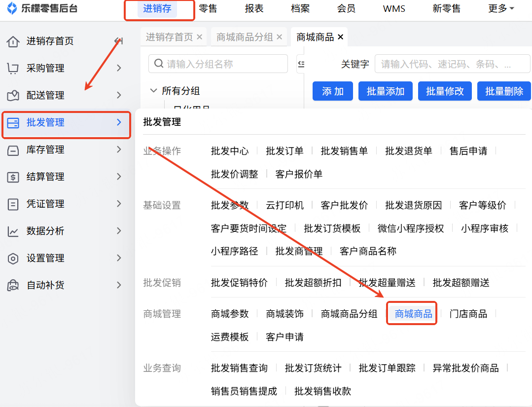Click the 数据分析 chart icon
The height and width of the screenshot is (407, 532).
point(13,231)
